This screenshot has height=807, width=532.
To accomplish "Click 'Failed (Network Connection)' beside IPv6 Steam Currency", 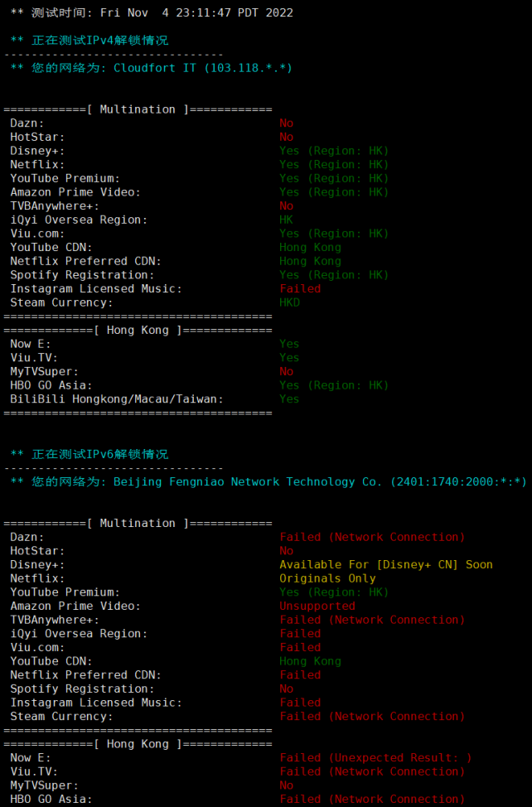I will pyautogui.click(x=372, y=717).
